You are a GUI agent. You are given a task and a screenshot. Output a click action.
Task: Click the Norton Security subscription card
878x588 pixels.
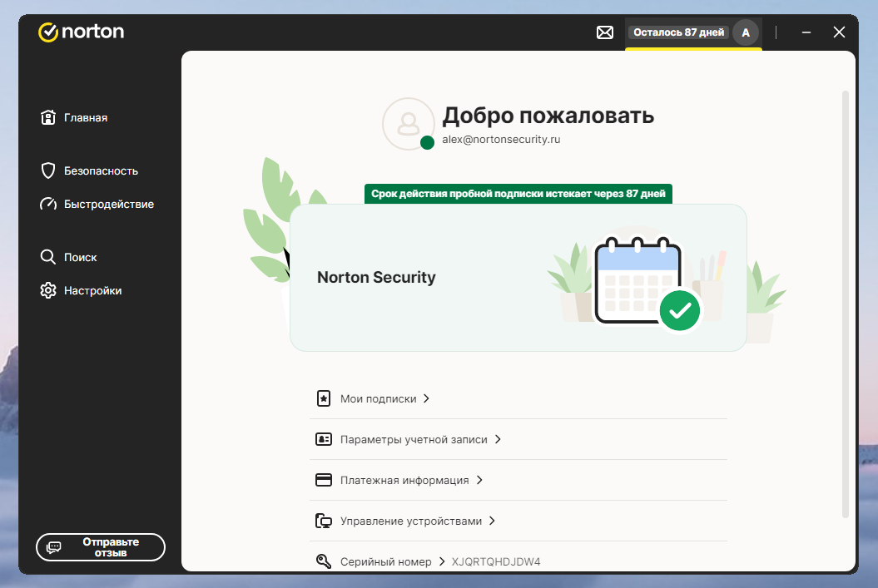click(x=518, y=278)
